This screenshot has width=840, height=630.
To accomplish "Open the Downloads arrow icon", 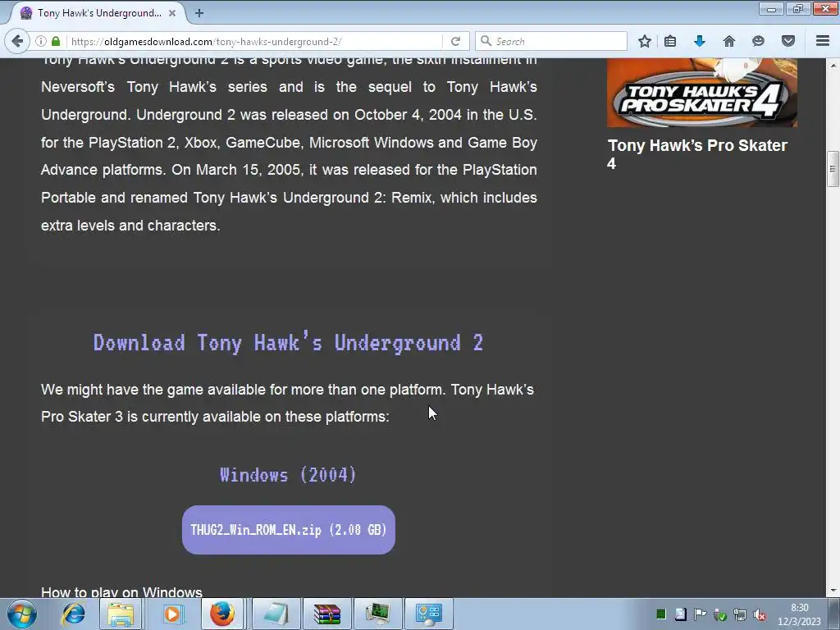I will 700,41.
